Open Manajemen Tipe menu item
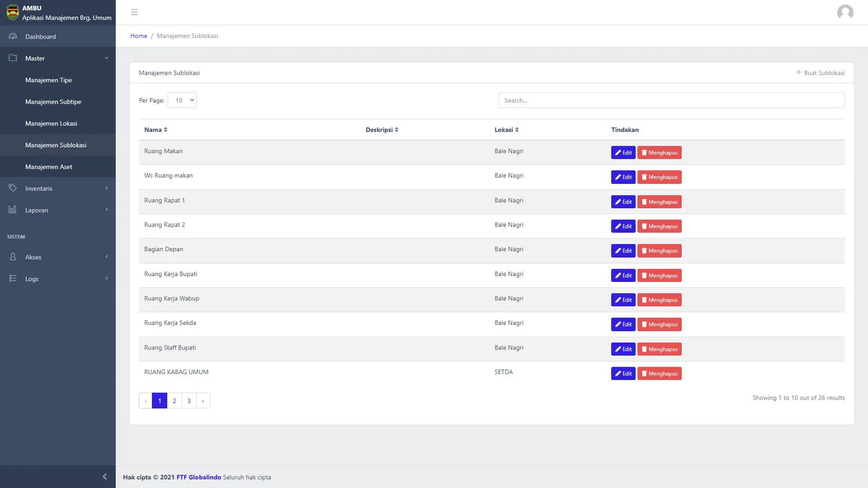This screenshot has width=868, height=488. pos(58,80)
